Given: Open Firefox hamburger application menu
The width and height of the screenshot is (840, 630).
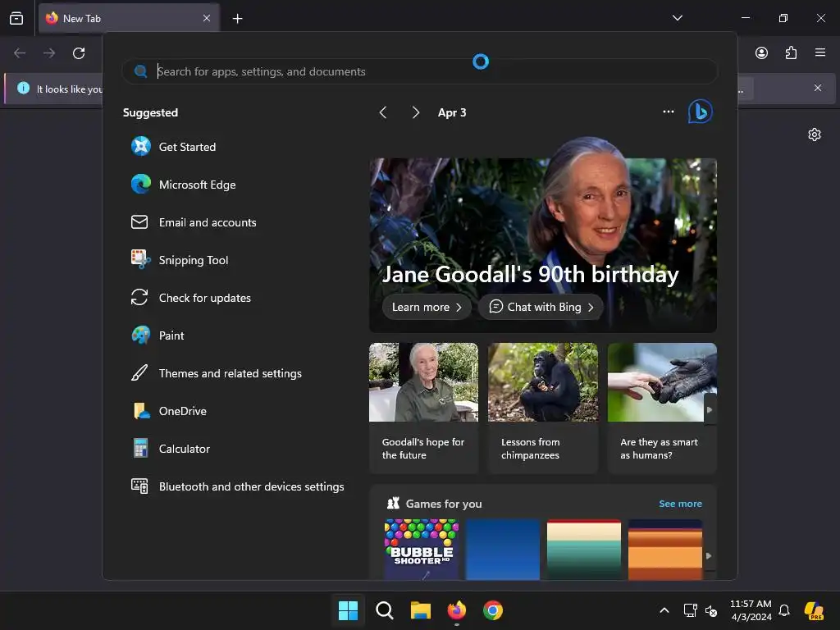Looking at the screenshot, I should [x=820, y=52].
